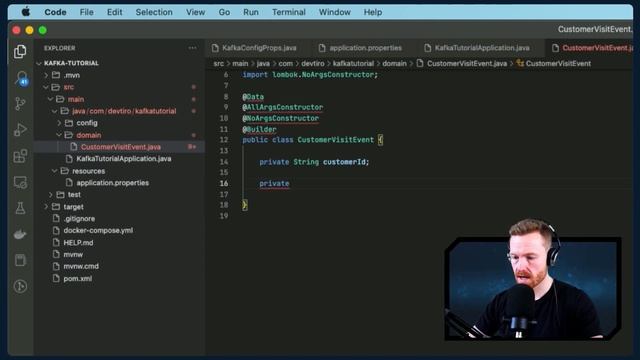
Task: Open the Testing flask view
Action: (20, 208)
